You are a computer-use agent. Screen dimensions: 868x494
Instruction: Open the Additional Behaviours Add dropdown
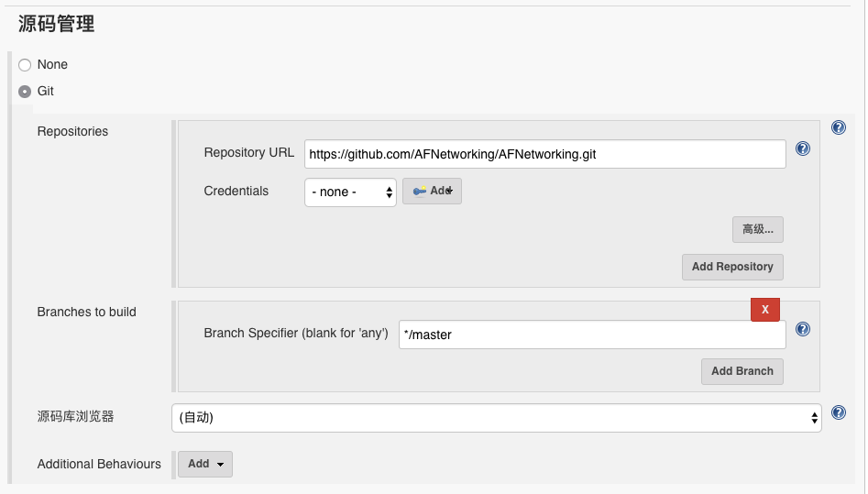205,464
